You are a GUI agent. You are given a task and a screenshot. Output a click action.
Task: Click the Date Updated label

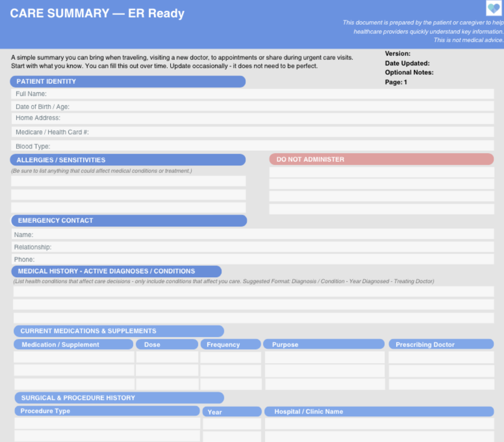click(407, 63)
